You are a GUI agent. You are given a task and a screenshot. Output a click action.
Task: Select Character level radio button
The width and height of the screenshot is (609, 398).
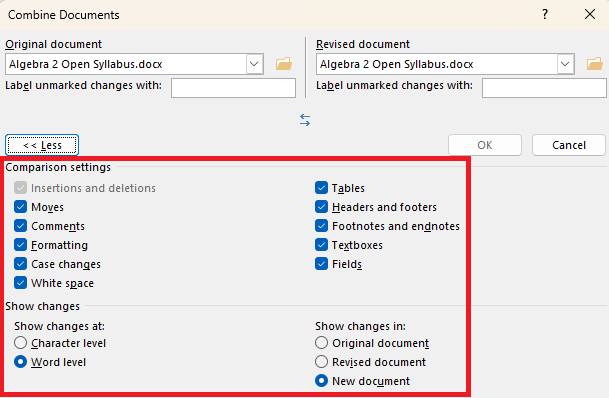20,343
